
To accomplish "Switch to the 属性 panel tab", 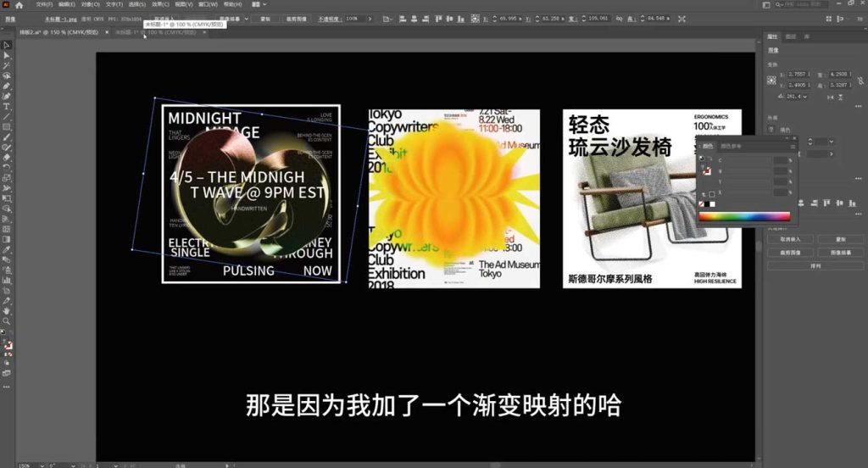I will coord(772,36).
